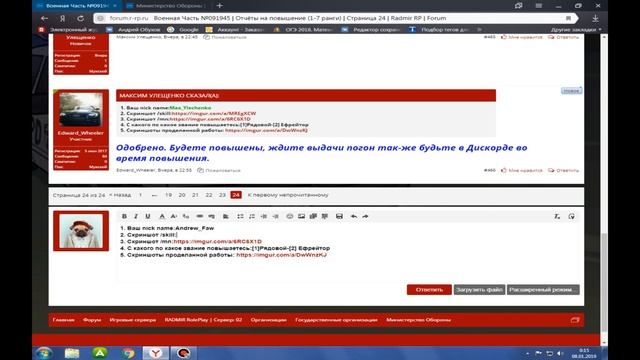Image resolution: width=640 pixels, height=360 pixels.
Task: Open Организации in the footer breadcrumb
Action: click(269, 320)
